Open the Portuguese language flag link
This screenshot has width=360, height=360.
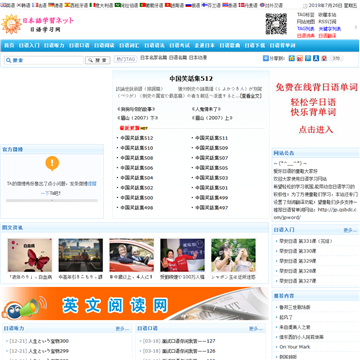coord(151,5)
